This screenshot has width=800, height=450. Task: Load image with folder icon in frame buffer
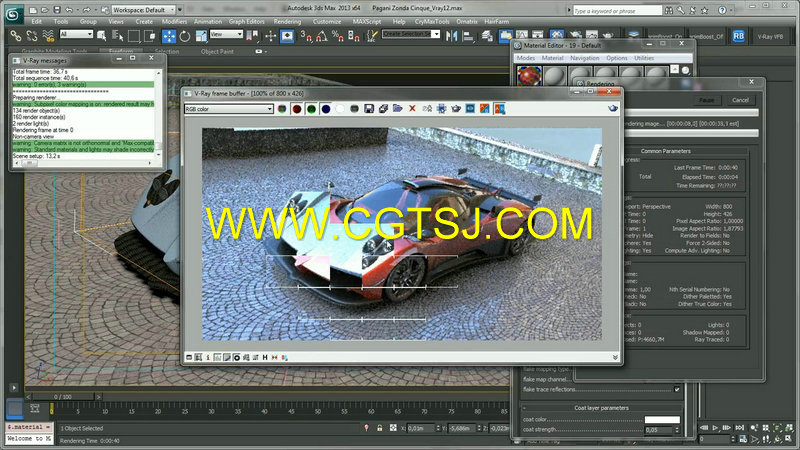397,109
